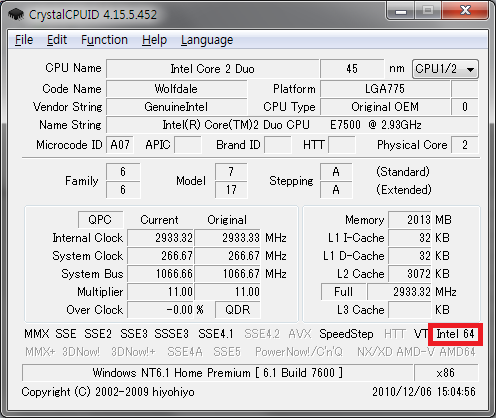Click the MMX feature flag
The image size is (496, 418).
coord(37,334)
